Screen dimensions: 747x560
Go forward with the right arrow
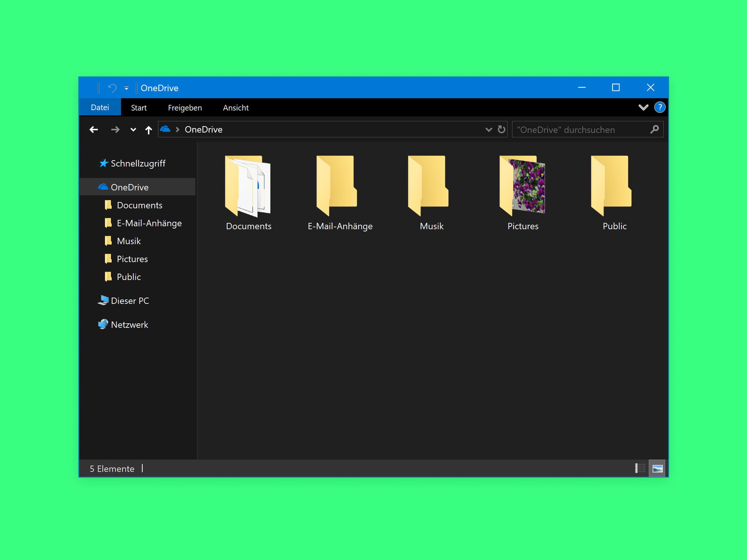click(x=115, y=130)
